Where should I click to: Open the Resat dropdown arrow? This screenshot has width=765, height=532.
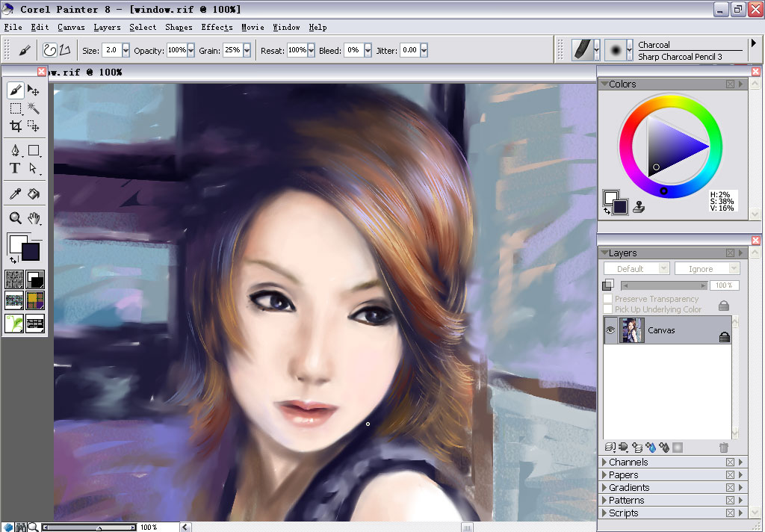click(312, 50)
